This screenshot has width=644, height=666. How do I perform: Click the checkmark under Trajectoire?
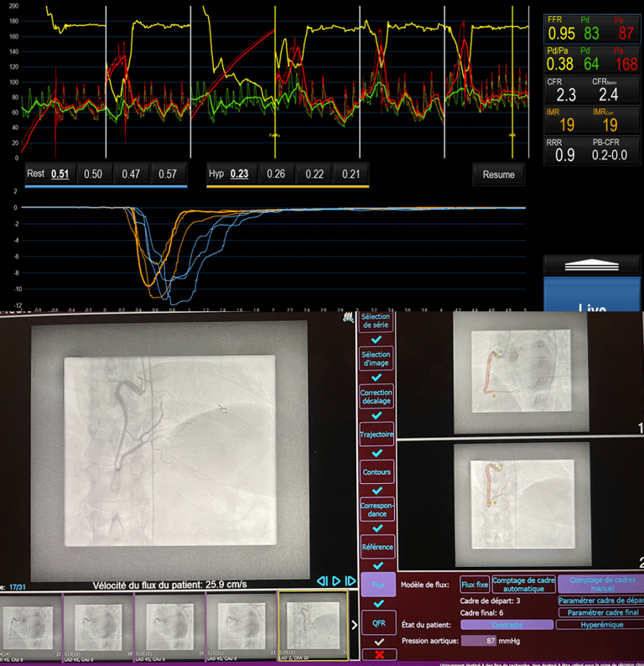tap(377, 453)
